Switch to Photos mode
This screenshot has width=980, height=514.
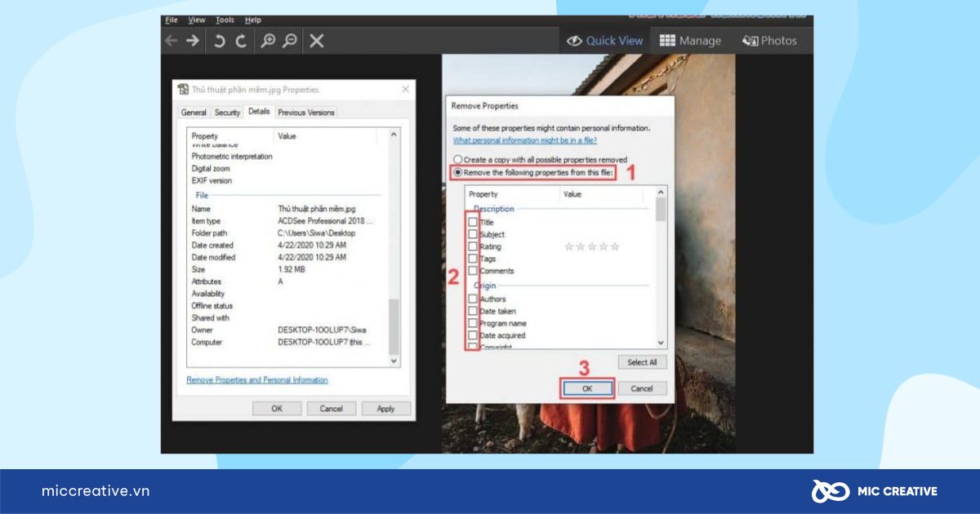pos(769,40)
